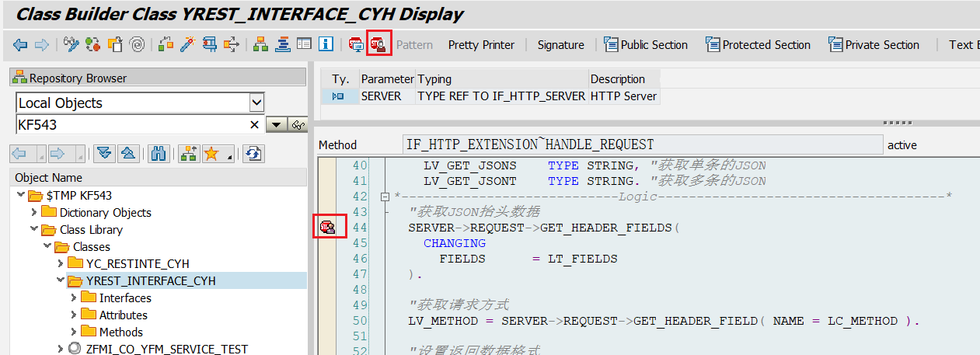Image resolution: width=980 pixels, height=355 pixels.
Task: Click the session breakpoint stop icon in the toolbar
Action: 356,44
